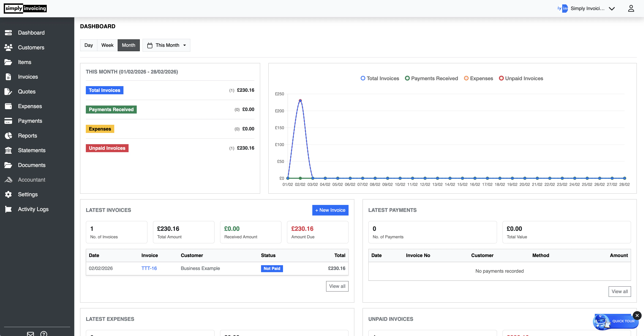
Task: Click View all under Latest Invoices
Action: (337, 286)
